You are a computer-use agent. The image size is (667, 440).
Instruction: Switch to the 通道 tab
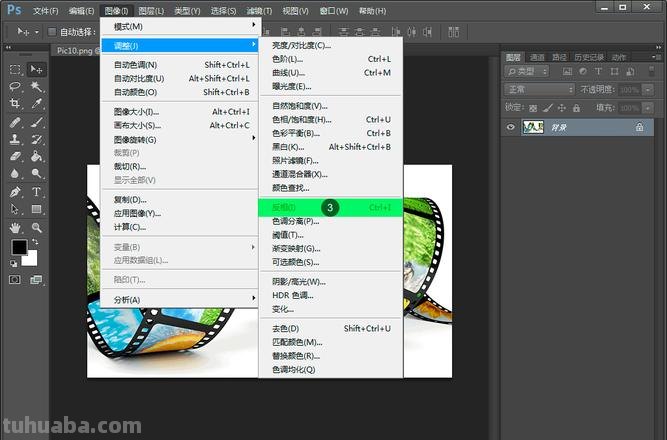coord(537,57)
